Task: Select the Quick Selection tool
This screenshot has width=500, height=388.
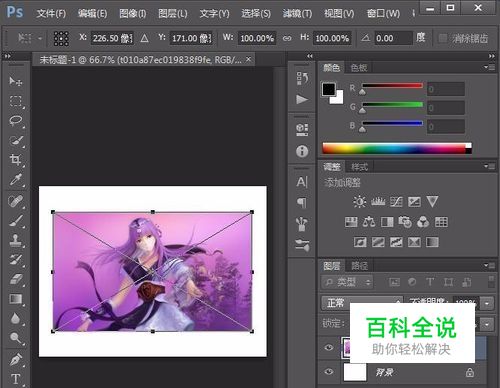Action: tap(15, 140)
